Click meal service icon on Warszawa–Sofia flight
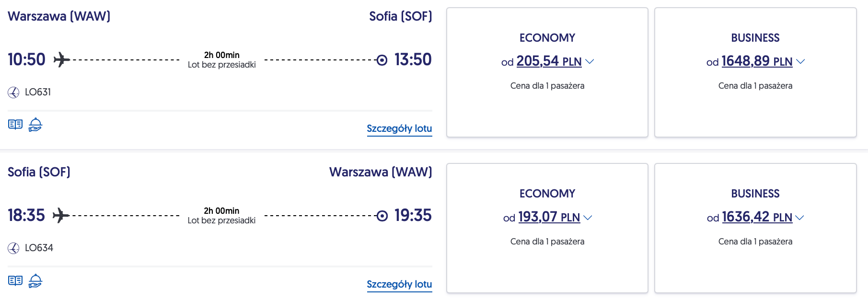Viewport: 868px width, 301px height. point(35,125)
